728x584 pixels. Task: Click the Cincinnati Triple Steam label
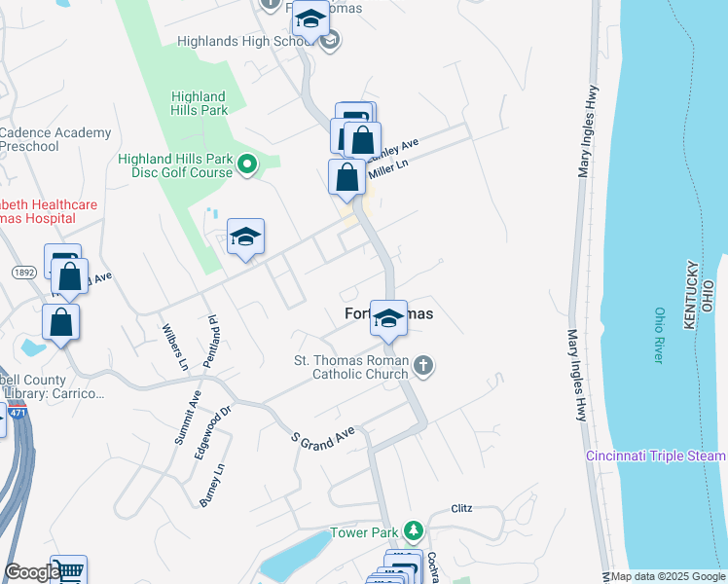[656, 456]
